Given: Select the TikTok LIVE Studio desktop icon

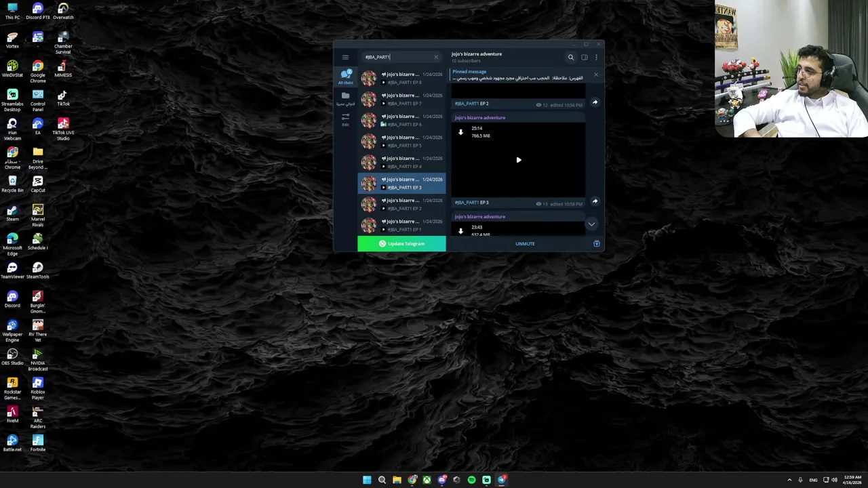Looking at the screenshot, I should pyautogui.click(x=63, y=129).
